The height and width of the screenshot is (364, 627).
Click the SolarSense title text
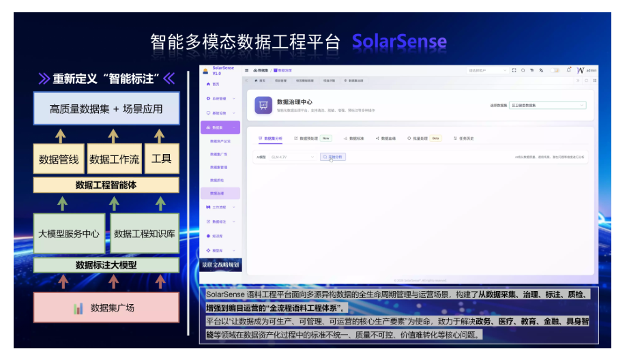point(399,42)
